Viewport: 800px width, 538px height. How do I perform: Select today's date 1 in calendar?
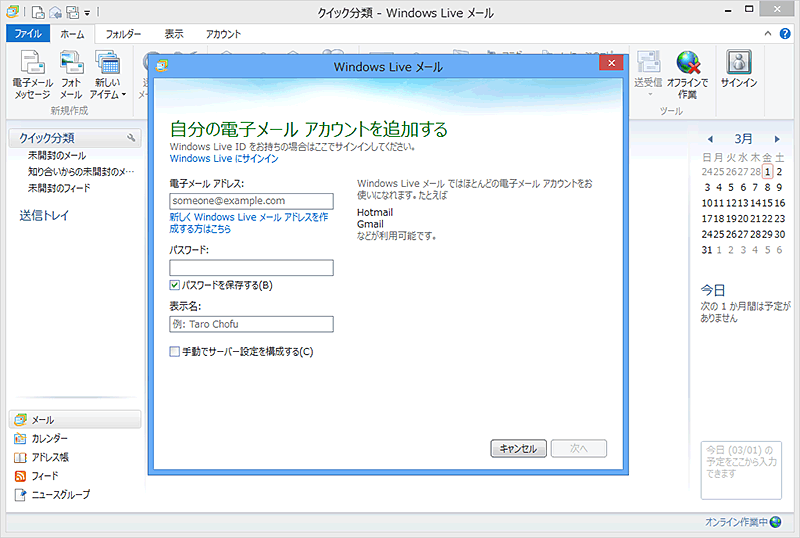click(768, 172)
